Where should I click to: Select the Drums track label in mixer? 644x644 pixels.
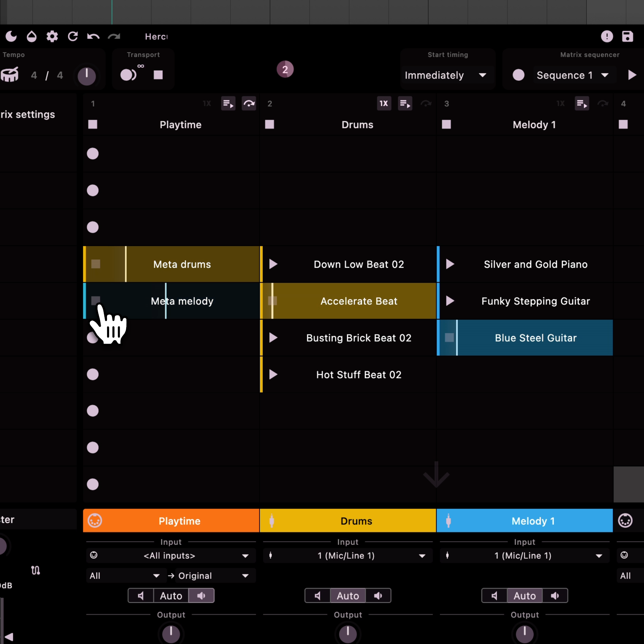pyautogui.click(x=356, y=521)
